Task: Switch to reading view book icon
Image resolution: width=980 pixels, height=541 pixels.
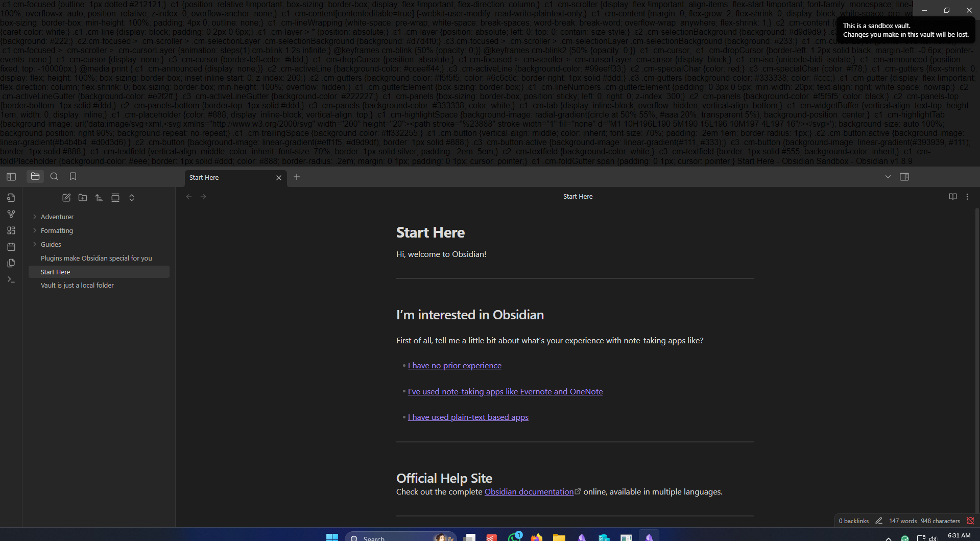Action: coord(953,197)
